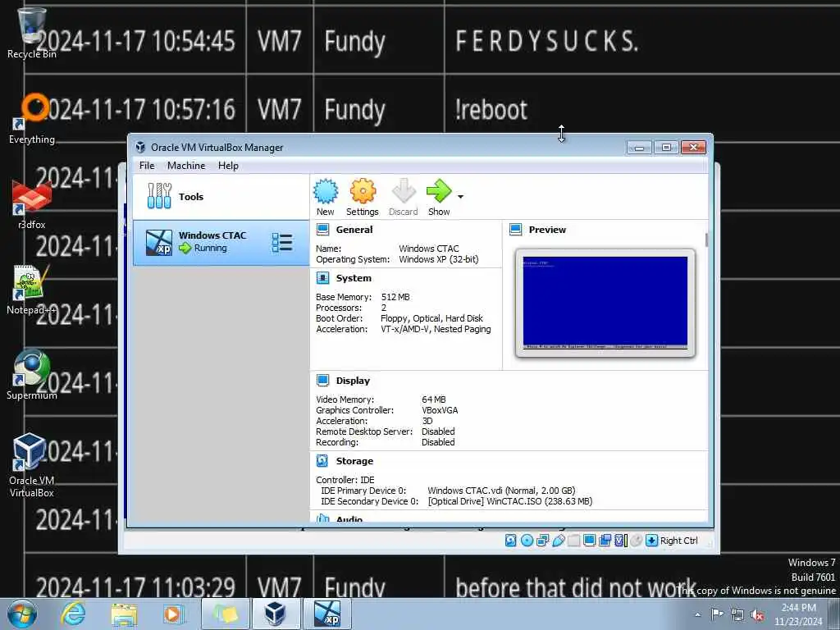Select the Tools entry in the sidebar

(x=221, y=197)
